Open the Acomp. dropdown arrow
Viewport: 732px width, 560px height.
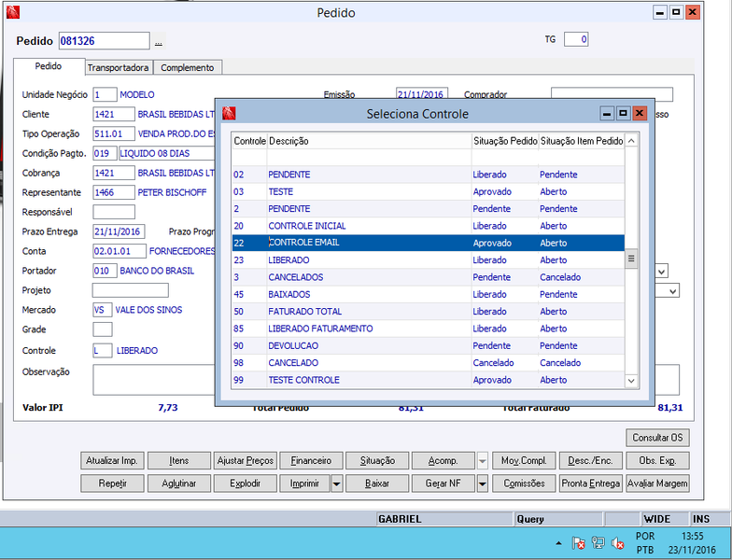pyautogui.click(x=482, y=461)
